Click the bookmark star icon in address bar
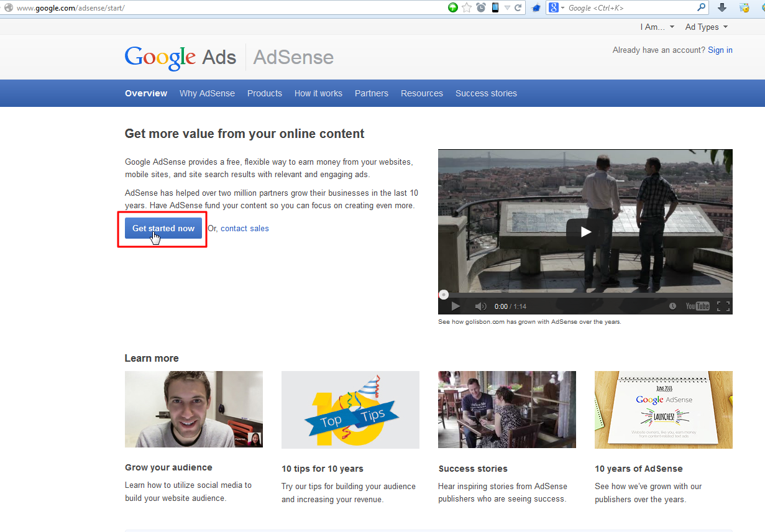 pyautogui.click(x=467, y=8)
